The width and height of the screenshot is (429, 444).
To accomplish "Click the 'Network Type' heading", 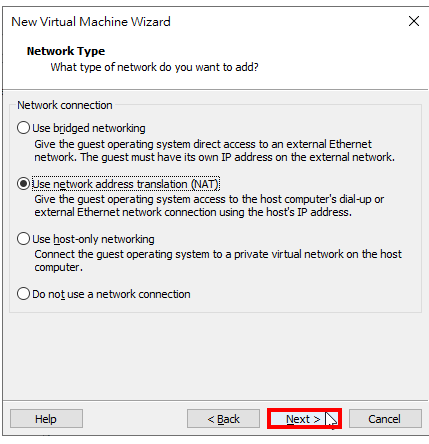I will [66, 51].
